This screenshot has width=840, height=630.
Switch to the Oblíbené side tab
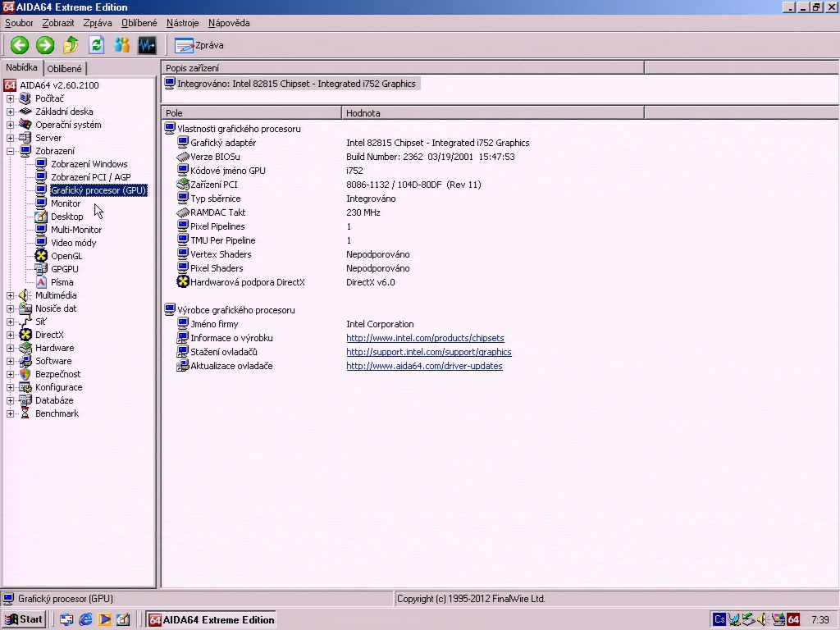point(64,69)
